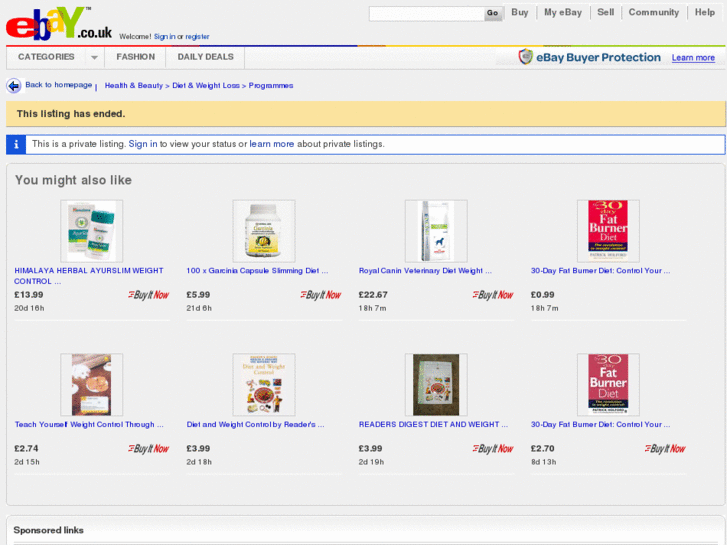Open Himalaya Herbal Ayurslim product thumbnail

[92, 231]
